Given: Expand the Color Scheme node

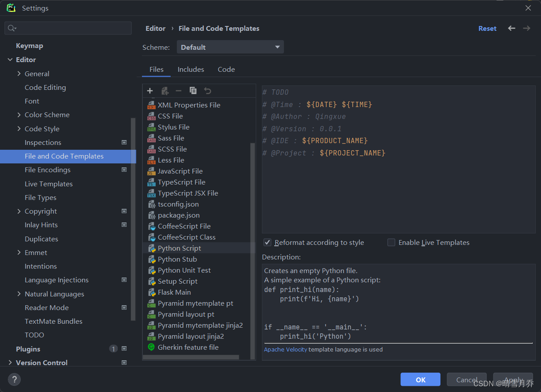Looking at the screenshot, I should 19,115.
